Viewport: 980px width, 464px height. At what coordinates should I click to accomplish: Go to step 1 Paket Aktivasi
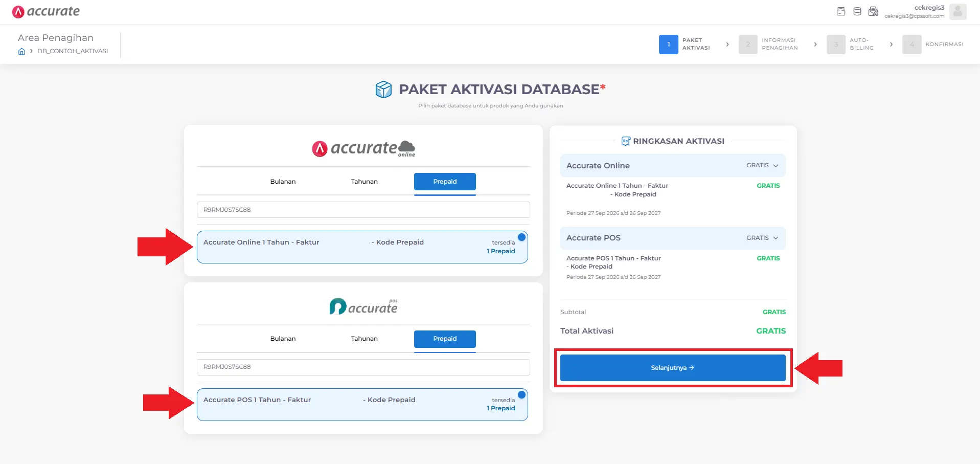[x=685, y=45]
